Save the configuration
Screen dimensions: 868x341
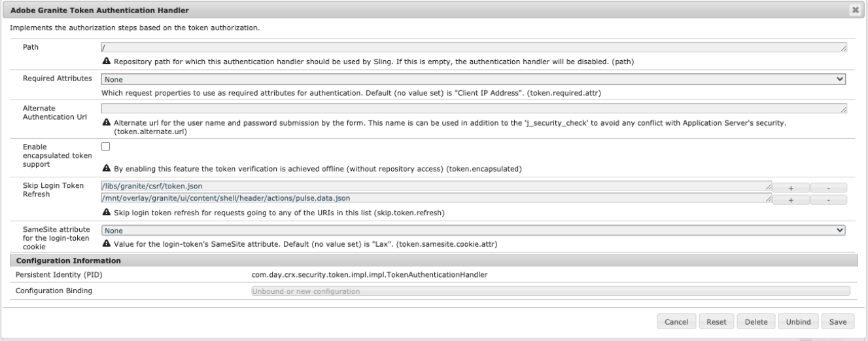(x=838, y=321)
